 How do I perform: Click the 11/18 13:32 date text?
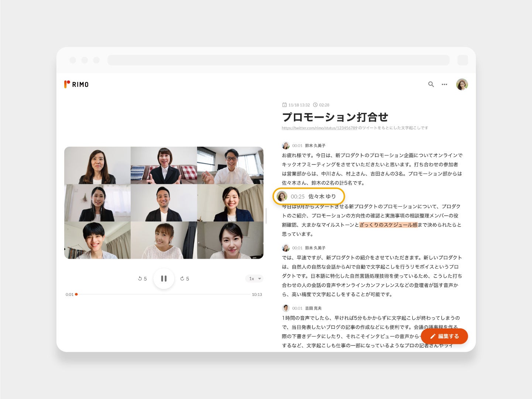(x=299, y=105)
